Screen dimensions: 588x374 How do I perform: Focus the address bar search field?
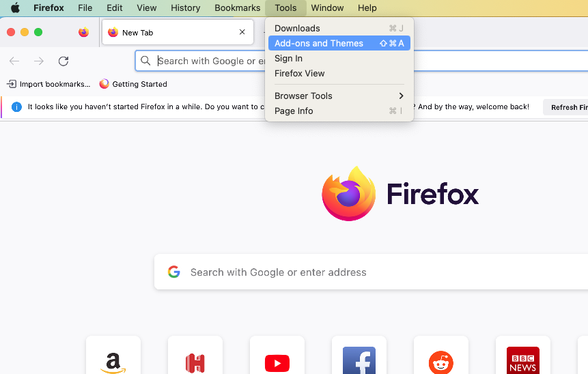click(x=361, y=61)
